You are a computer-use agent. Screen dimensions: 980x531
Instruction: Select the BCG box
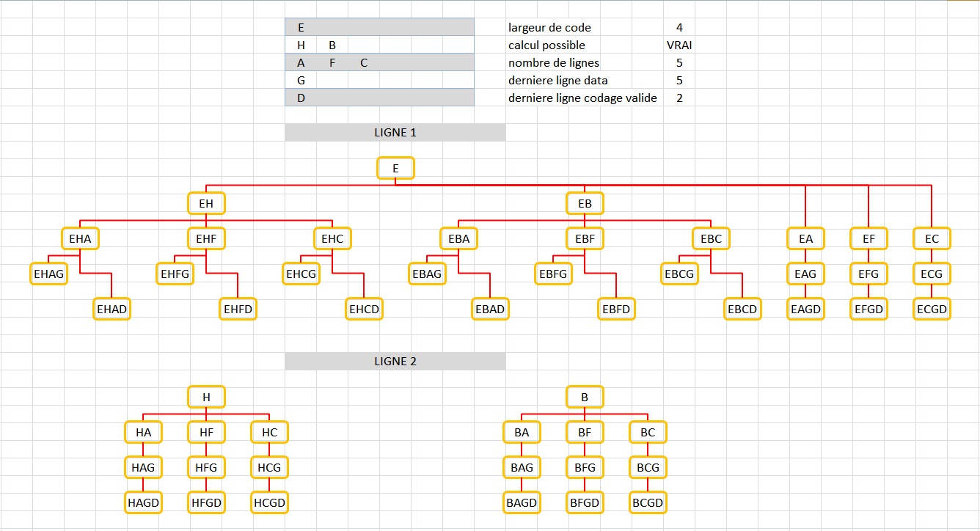coord(648,467)
